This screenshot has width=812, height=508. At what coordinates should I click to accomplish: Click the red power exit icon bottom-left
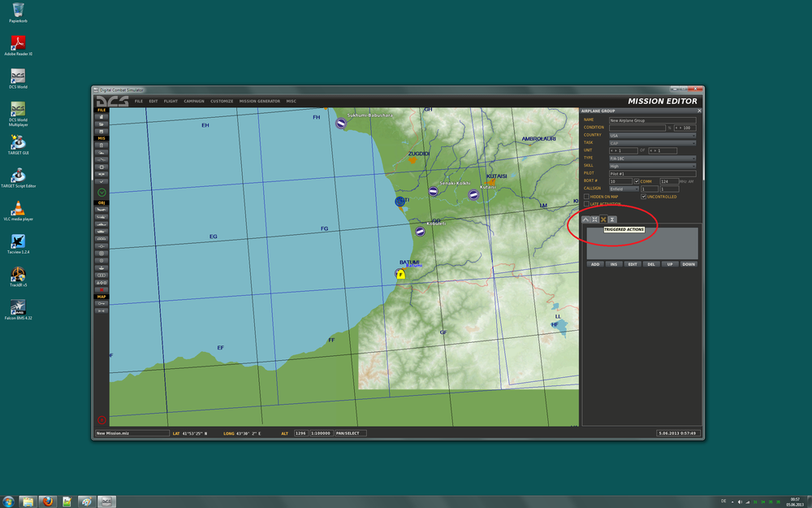(101, 420)
